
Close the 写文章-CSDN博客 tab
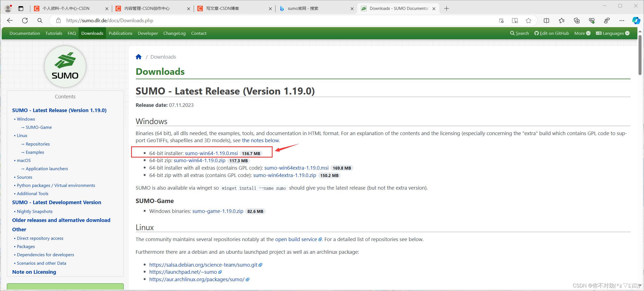[270, 8]
